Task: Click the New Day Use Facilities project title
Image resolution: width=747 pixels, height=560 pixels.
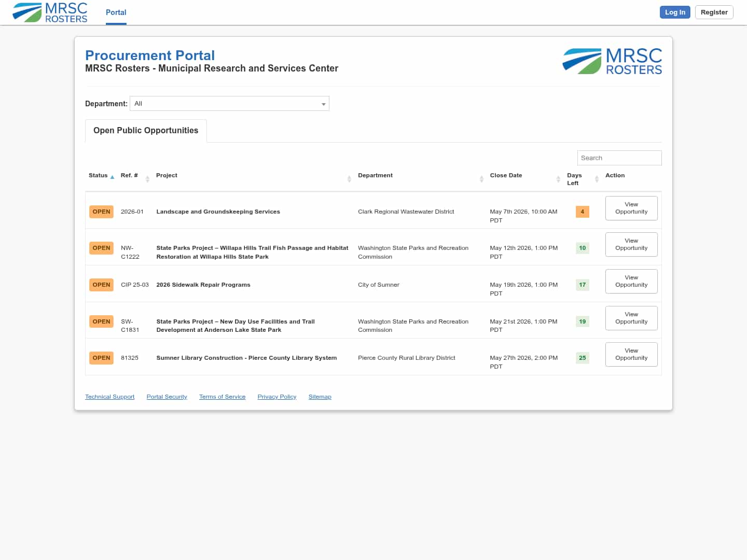Action: [236, 326]
